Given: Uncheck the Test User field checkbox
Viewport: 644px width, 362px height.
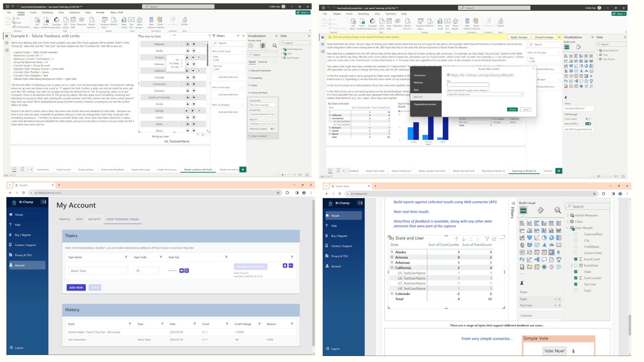Looking at the screenshot, I should pyautogui.click(x=576, y=284).
